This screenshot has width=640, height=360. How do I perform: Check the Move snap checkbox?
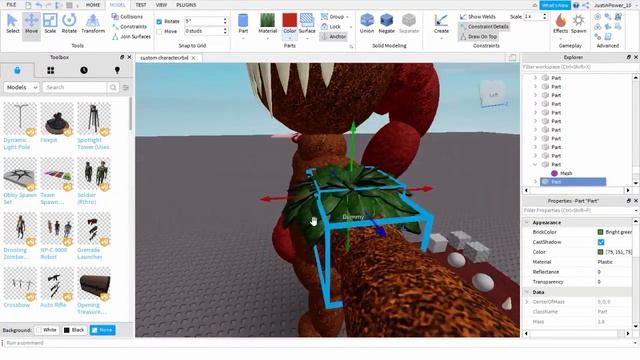[159, 31]
